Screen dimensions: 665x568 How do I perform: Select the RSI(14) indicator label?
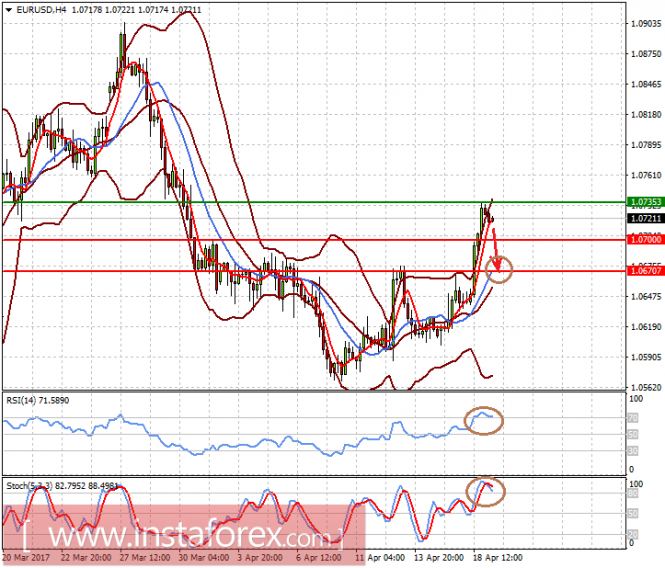pos(37,400)
